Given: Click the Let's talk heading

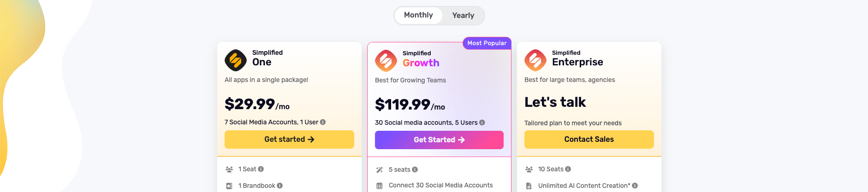Looking at the screenshot, I should pyautogui.click(x=555, y=102).
